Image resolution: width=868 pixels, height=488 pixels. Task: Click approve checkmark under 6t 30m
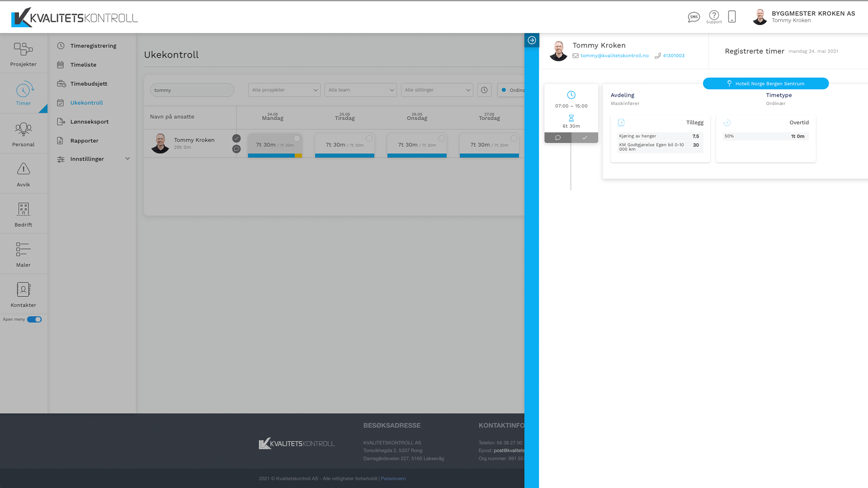(x=585, y=138)
